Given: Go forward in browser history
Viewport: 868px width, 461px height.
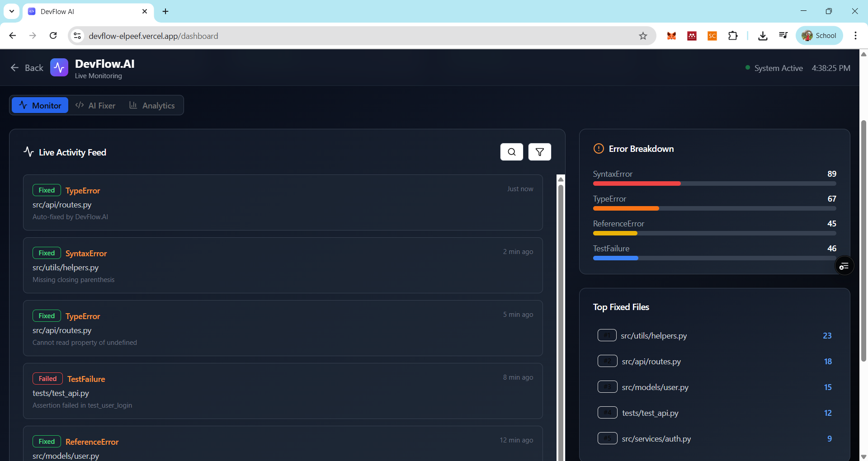Looking at the screenshot, I should [x=33, y=36].
